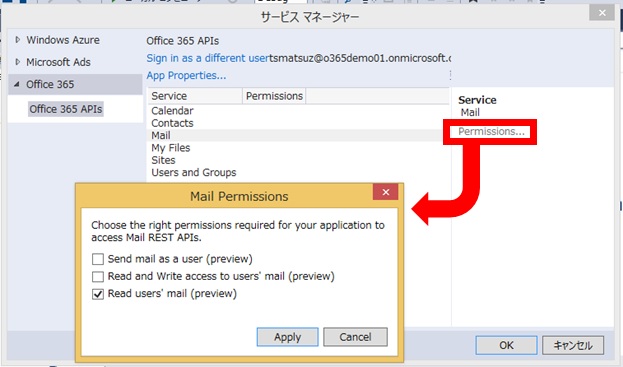Enable Read and Write access to users' mail
The image size is (623, 367).
[x=98, y=276]
